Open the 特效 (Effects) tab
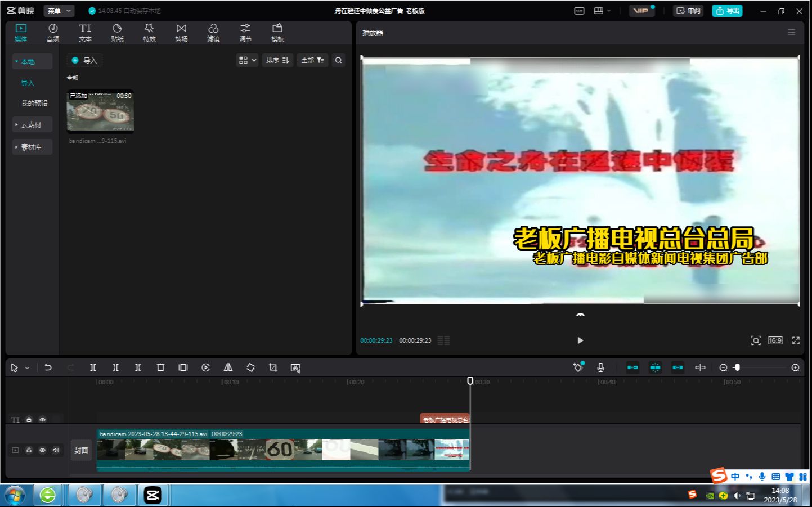This screenshot has width=812, height=507. (149, 33)
